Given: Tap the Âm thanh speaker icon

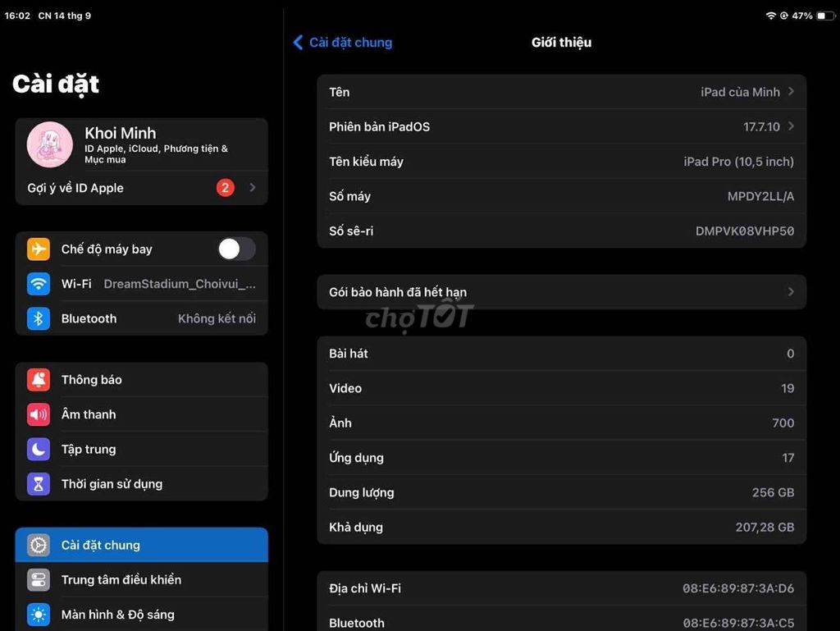Looking at the screenshot, I should (39, 414).
